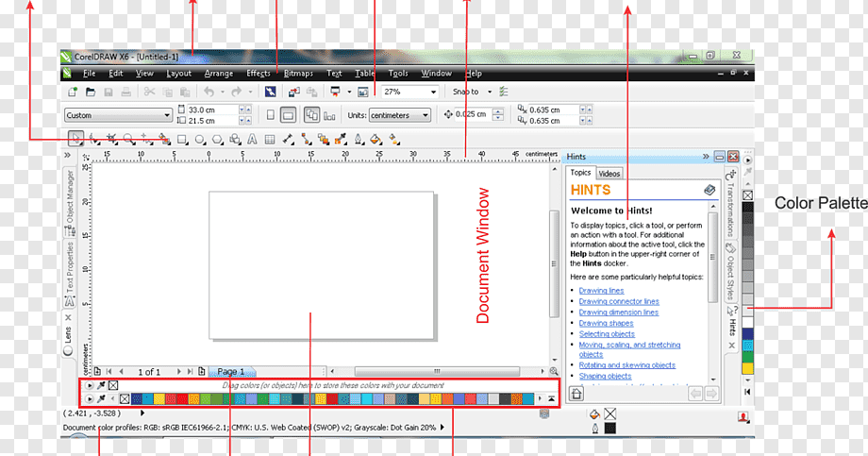This screenshot has width=868, height=456.
Task: Open the Bitmaps menu
Action: 298,73
